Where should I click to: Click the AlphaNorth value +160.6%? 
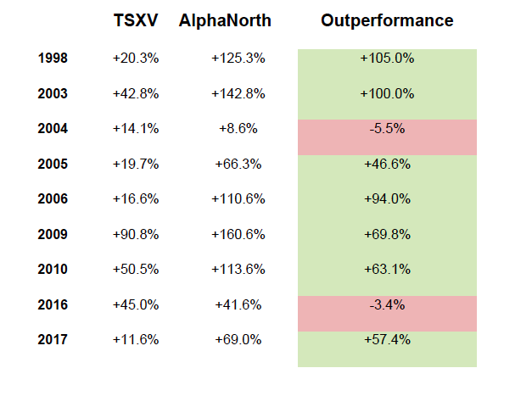(238, 234)
